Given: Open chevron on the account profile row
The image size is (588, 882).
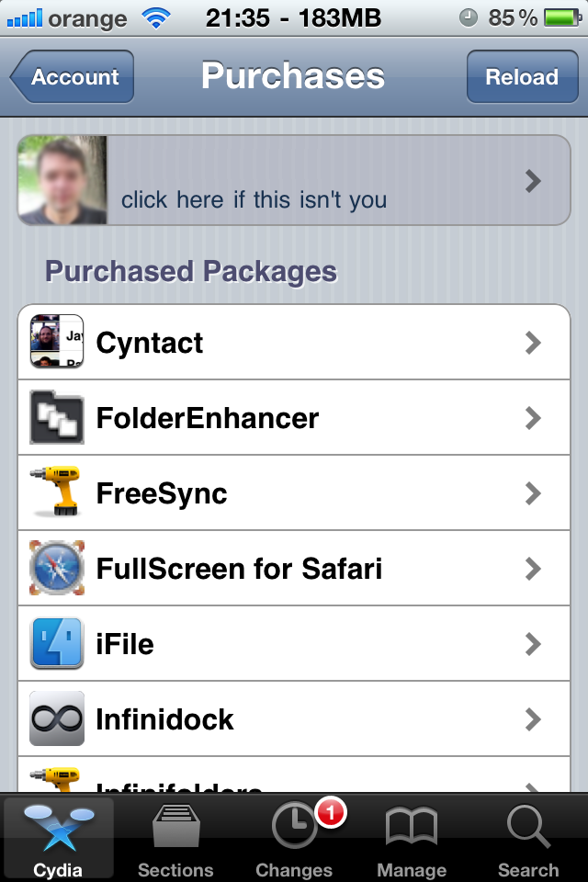Looking at the screenshot, I should [x=533, y=181].
